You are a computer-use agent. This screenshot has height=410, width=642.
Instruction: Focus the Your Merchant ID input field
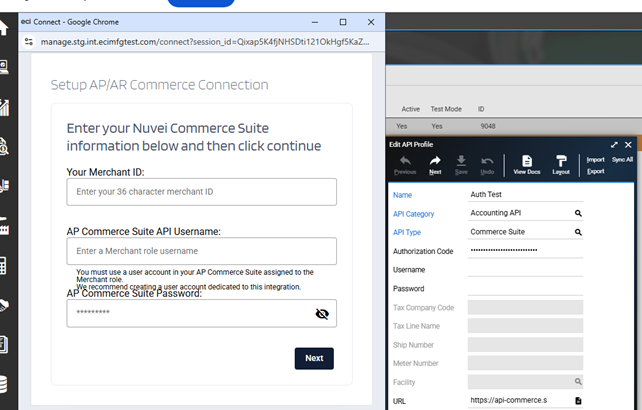click(201, 192)
